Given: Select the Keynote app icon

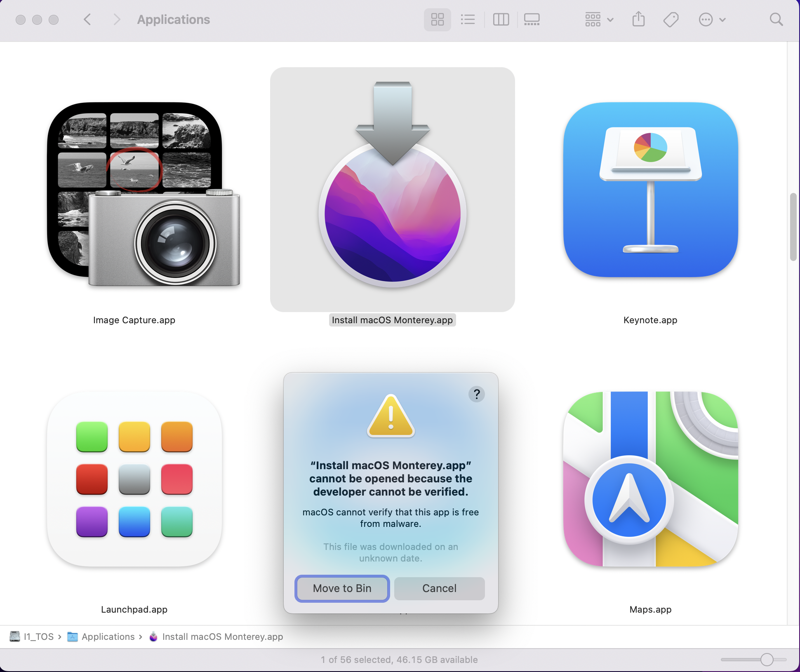Looking at the screenshot, I should (650, 190).
